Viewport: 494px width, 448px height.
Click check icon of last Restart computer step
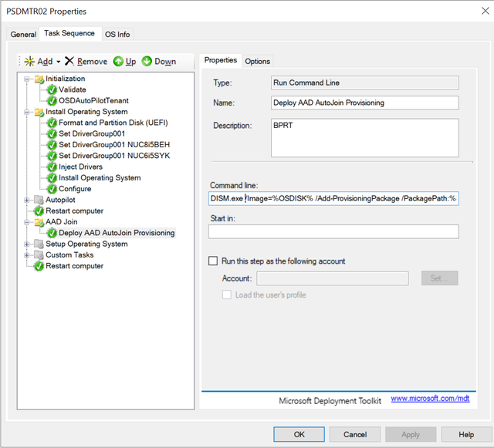[39, 266]
